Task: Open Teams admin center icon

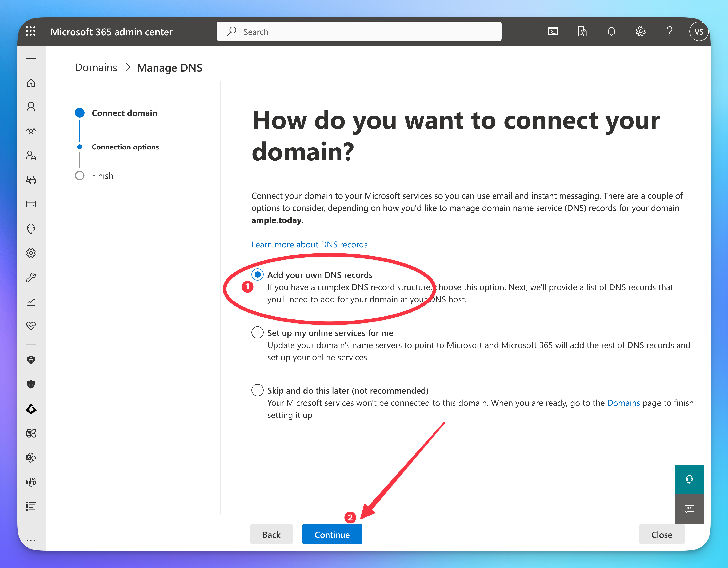Action: [31, 482]
